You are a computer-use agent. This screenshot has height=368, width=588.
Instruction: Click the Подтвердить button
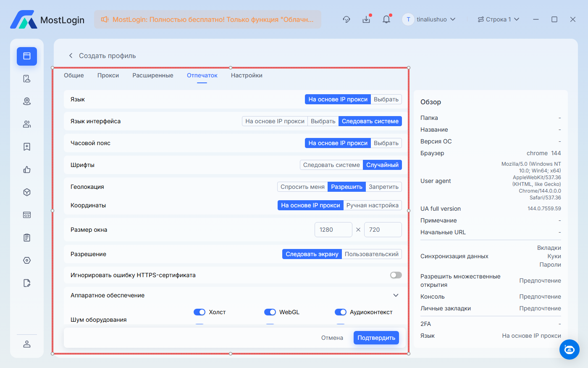376,338
